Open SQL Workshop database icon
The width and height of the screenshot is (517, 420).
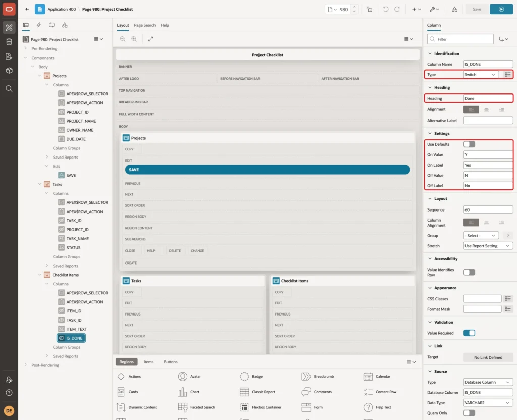[x=9, y=42]
